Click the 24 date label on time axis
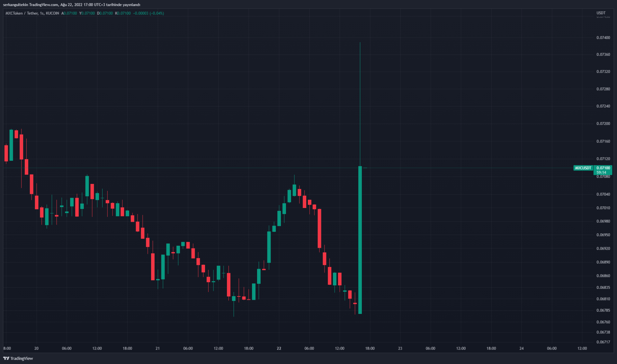 tap(522, 348)
